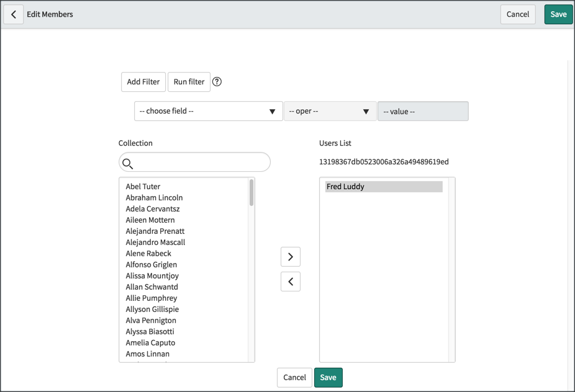Cancel editing using the top Cancel button
Image resolution: width=575 pixels, height=392 pixels.
click(518, 14)
